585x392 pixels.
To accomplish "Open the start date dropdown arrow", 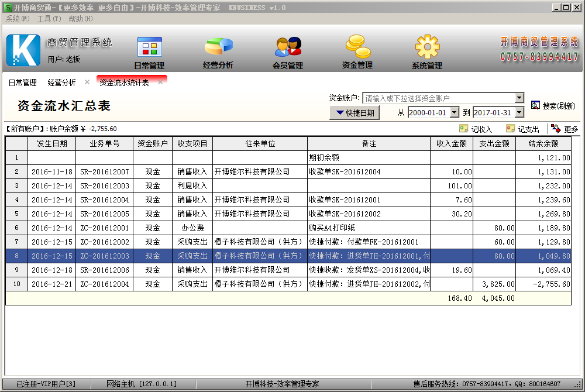I will tap(454, 112).
